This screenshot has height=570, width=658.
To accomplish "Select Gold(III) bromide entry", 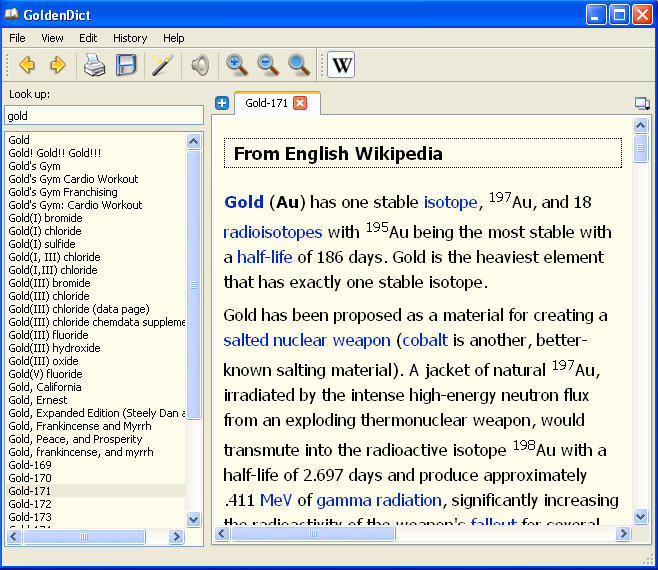I will tap(96, 283).
